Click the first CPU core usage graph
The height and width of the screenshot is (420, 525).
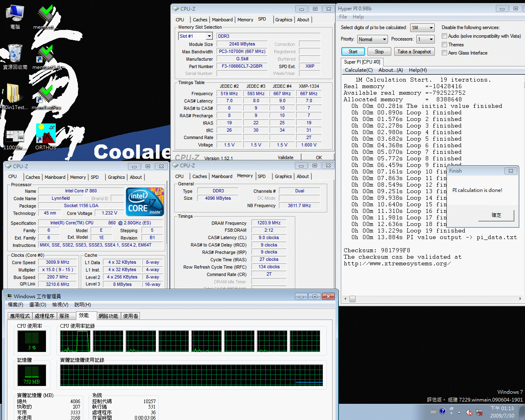pyautogui.click(x=75, y=341)
